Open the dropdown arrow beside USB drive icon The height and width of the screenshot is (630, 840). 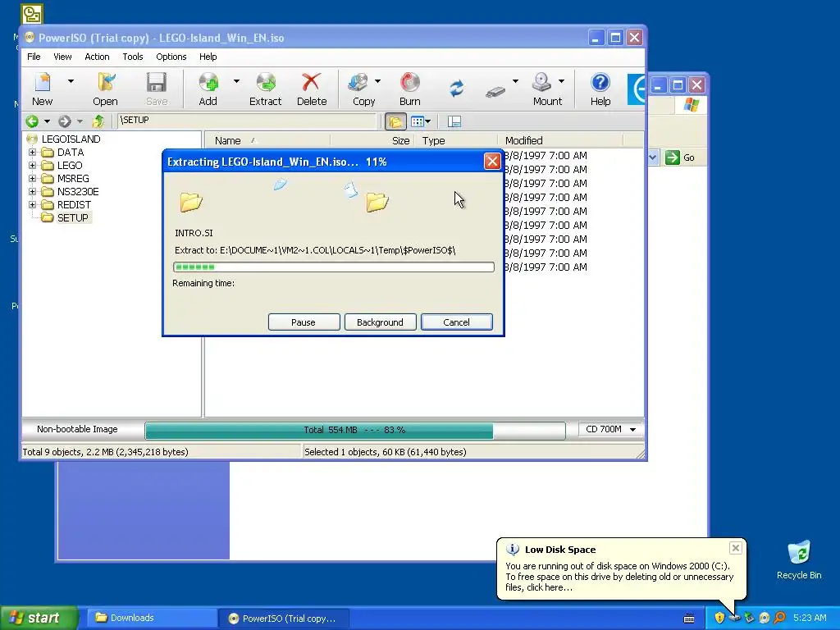pos(515,81)
